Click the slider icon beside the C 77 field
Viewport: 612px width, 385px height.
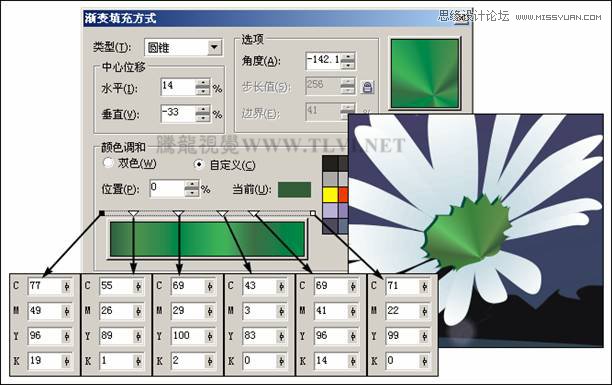pyautogui.click(x=67, y=287)
